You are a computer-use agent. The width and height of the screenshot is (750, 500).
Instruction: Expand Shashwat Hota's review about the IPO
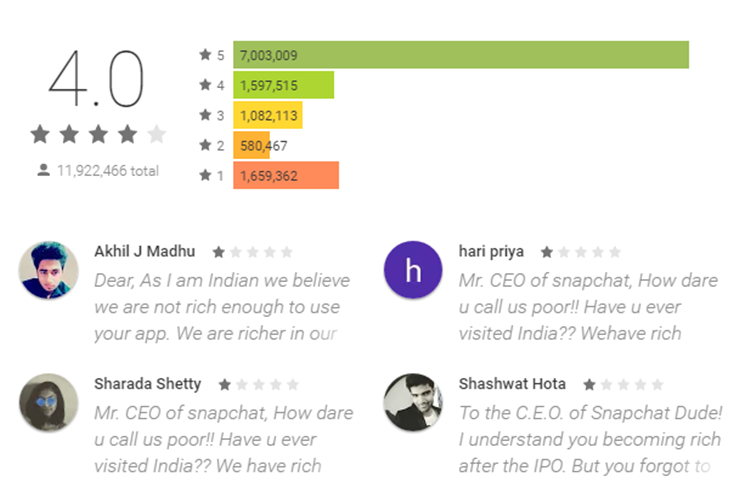(x=590, y=439)
